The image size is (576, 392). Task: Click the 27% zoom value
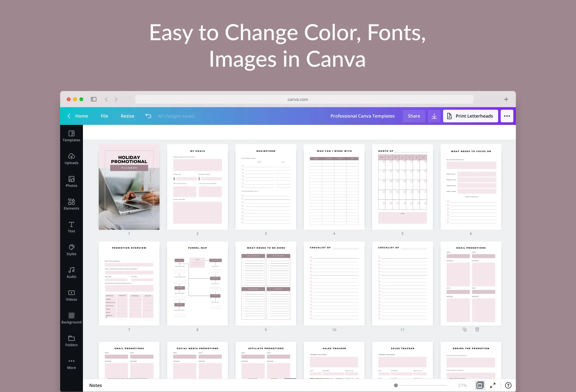point(462,385)
